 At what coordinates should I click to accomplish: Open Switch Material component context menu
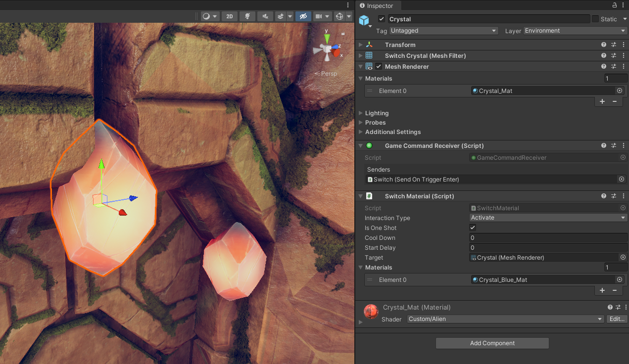click(623, 196)
